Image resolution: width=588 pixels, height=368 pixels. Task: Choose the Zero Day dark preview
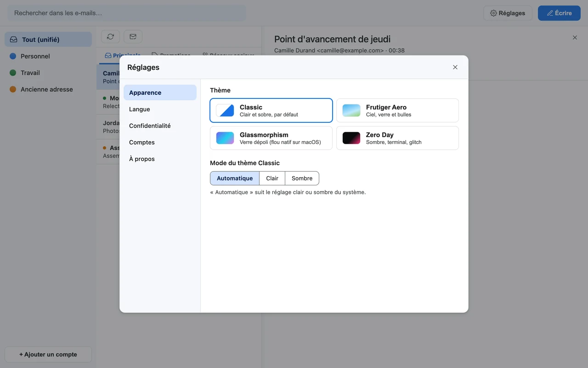(x=351, y=138)
